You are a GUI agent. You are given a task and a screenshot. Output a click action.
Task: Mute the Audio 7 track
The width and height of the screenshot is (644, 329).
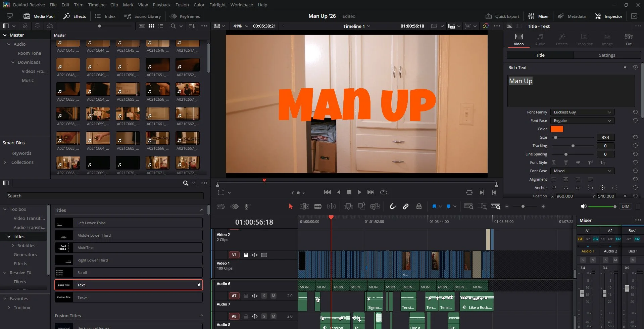pos(274,296)
